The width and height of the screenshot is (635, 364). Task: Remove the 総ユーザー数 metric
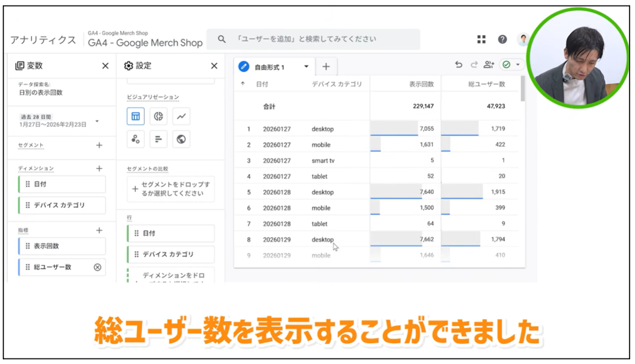(x=98, y=267)
